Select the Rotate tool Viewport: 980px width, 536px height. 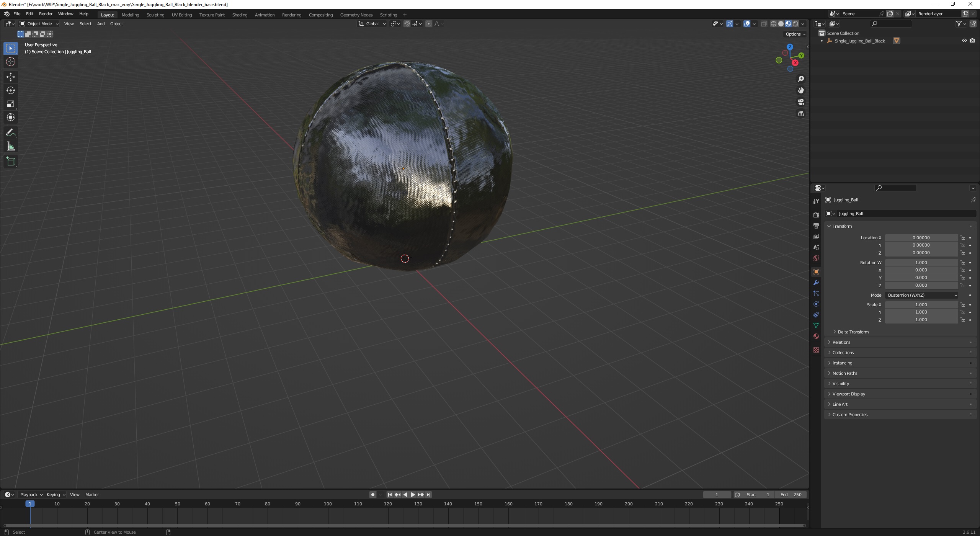[11, 91]
